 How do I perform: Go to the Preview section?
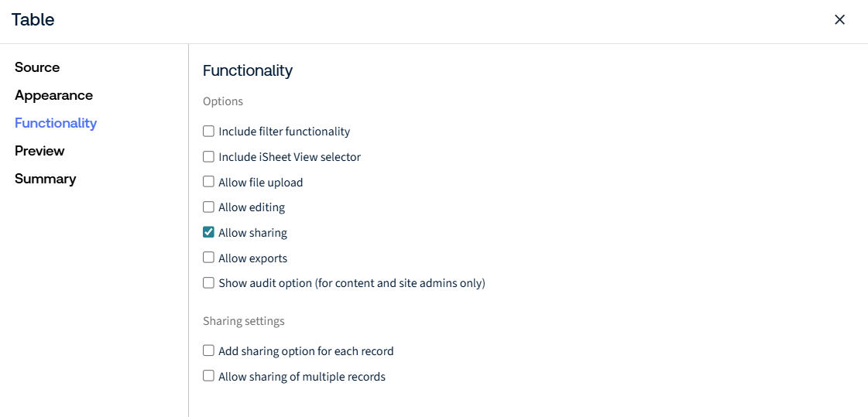[39, 150]
